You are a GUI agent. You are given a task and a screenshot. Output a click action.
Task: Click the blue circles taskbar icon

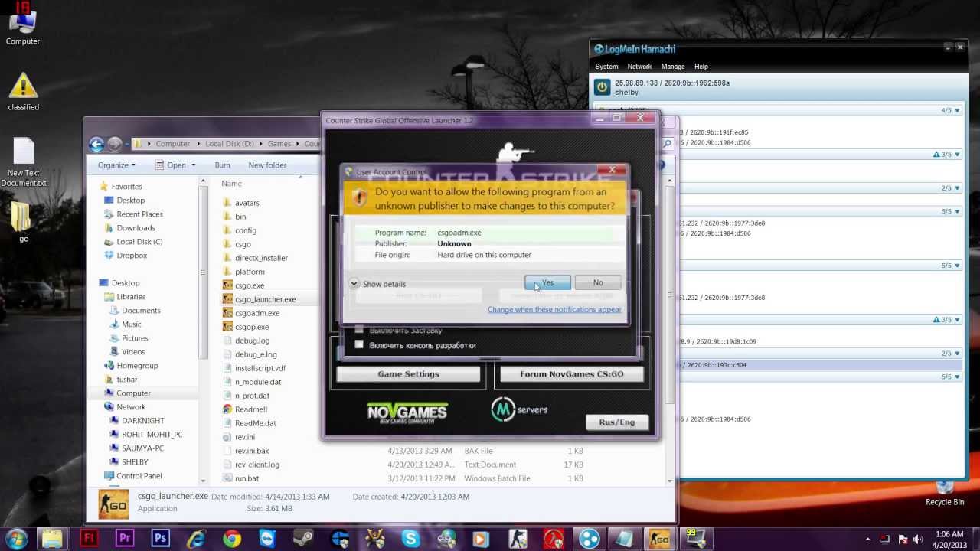[x=588, y=538]
